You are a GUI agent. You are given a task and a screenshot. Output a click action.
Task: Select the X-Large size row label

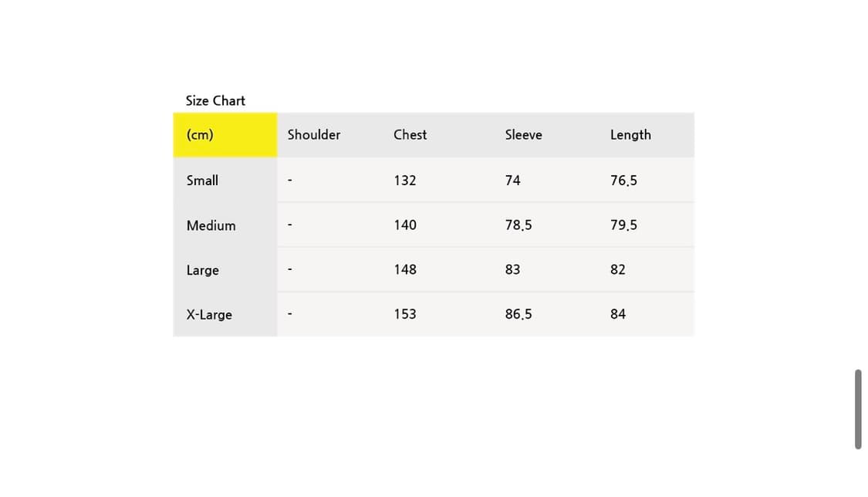point(209,315)
